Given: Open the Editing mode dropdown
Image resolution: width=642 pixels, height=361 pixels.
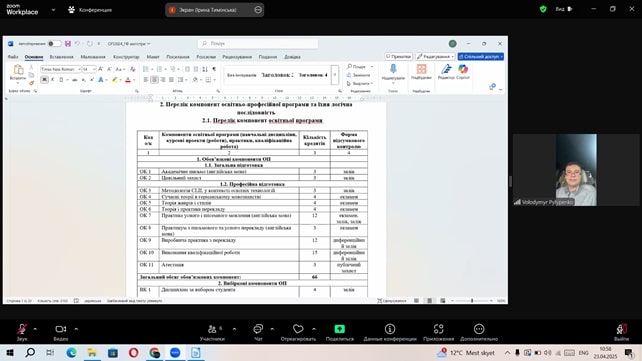Looking at the screenshot, I should click(435, 56).
